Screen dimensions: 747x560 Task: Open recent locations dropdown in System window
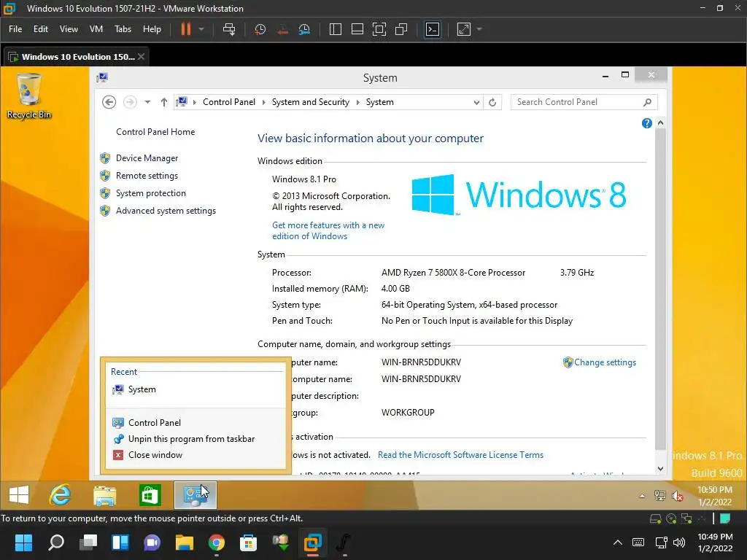click(x=147, y=102)
